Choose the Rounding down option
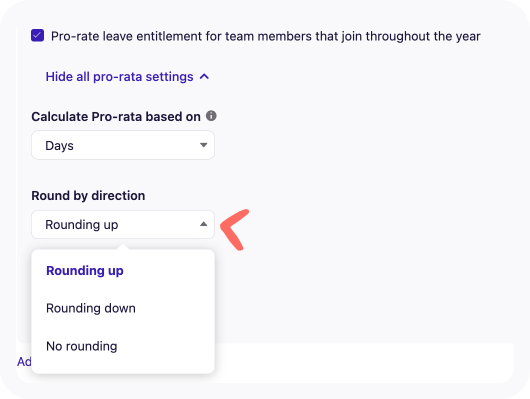The width and height of the screenshot is (530, 399). pyautogui.click(x=91, y=308)
